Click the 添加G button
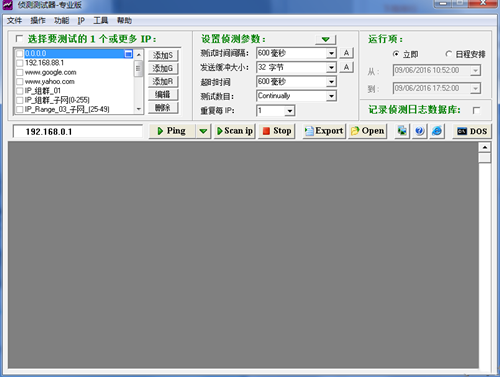Screen dimensions: 500x377 163,68
